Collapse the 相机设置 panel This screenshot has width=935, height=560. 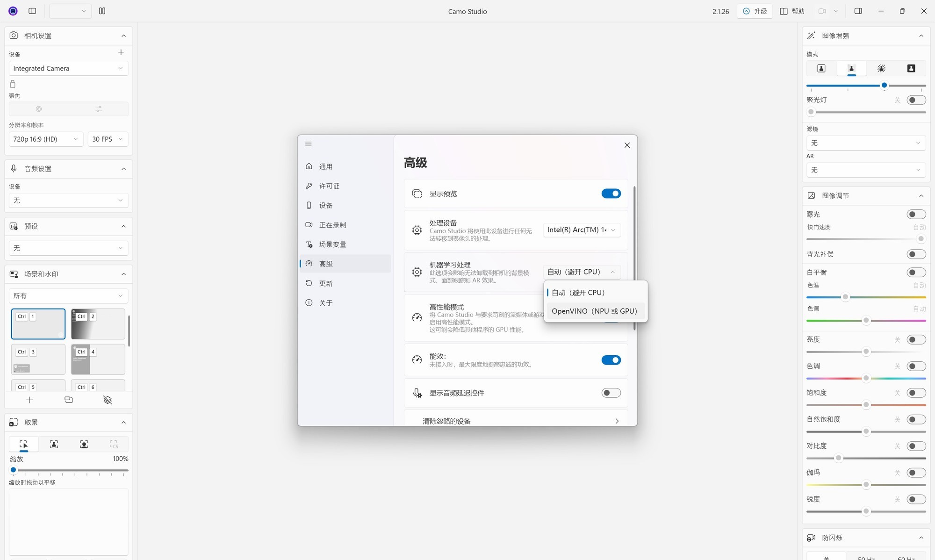tap(123, 36)
